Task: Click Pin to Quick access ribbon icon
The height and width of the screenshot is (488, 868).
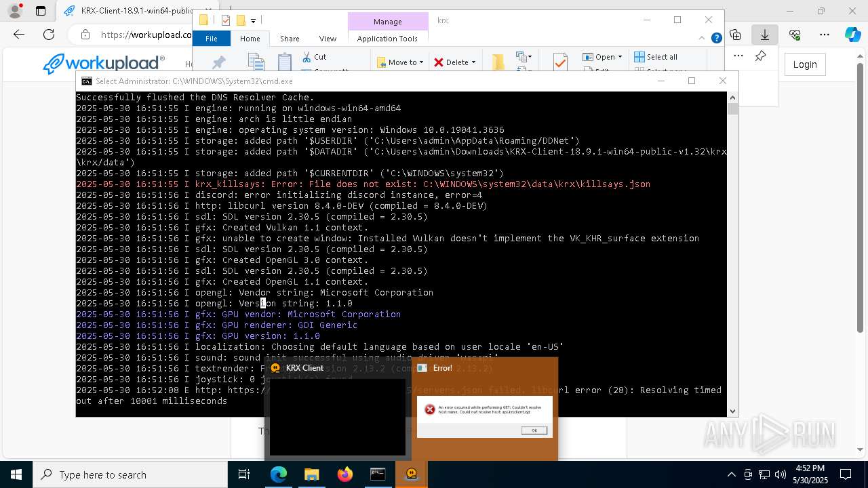Action: click(x=219, y=62)
